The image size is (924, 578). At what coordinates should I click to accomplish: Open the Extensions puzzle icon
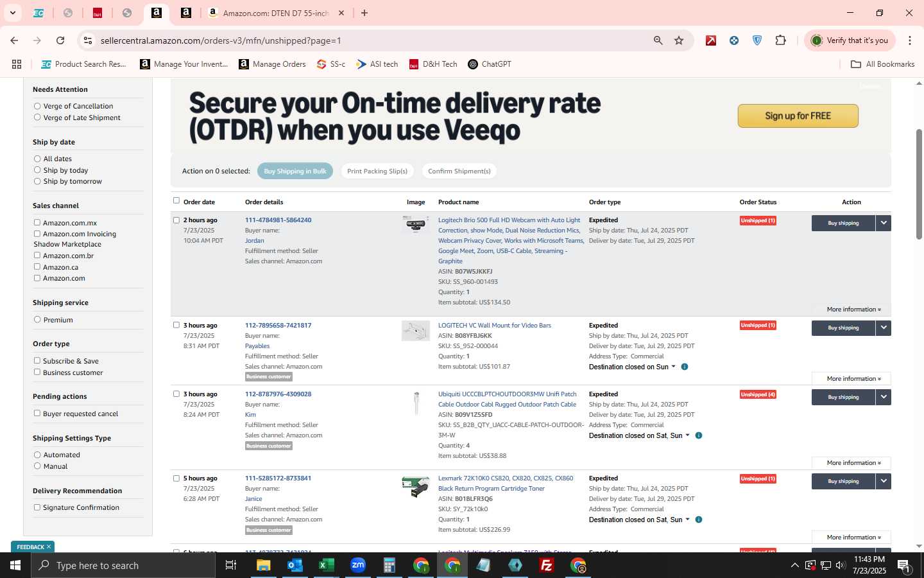click(x=780, y=40)
